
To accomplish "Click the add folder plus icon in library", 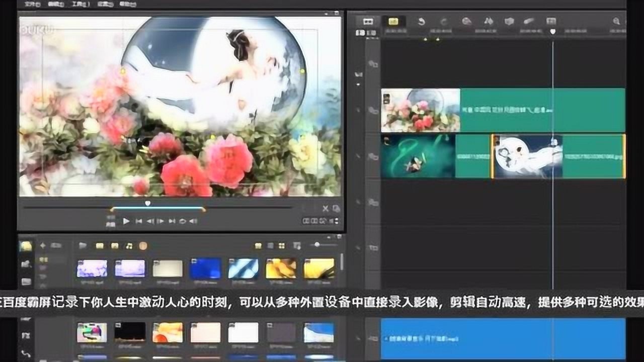I will pos(43,245).
